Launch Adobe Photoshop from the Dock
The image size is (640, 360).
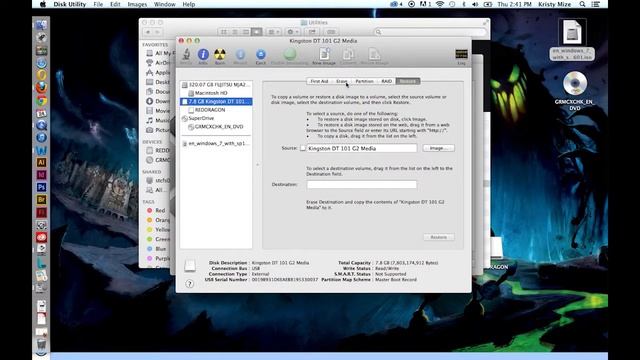pyautogui.click(x=41, y=187)
